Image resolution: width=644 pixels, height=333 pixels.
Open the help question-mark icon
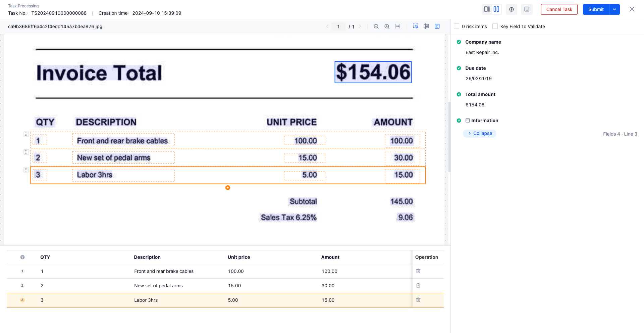[512, 9]
